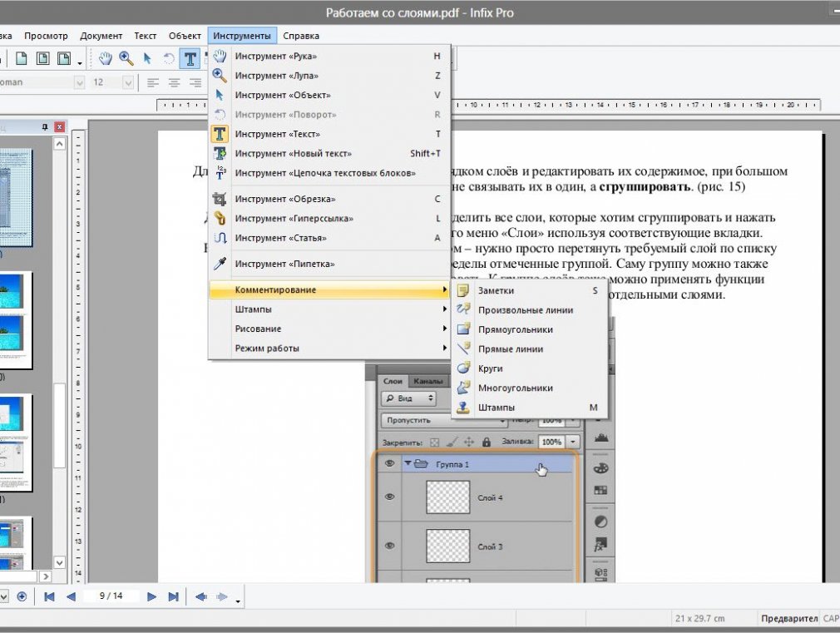Expand the Режим работы submenu
840x633 pixels.
point(329,349)
